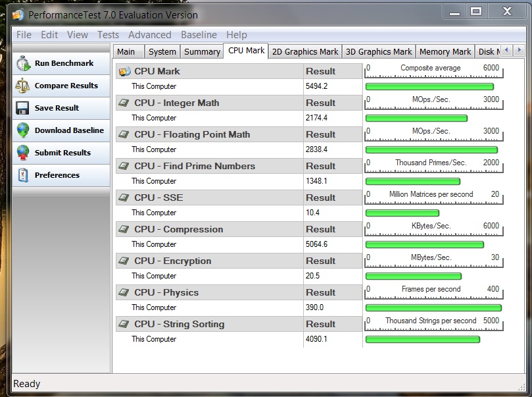
Task: Open the File menu
Action: coord(24,35)
